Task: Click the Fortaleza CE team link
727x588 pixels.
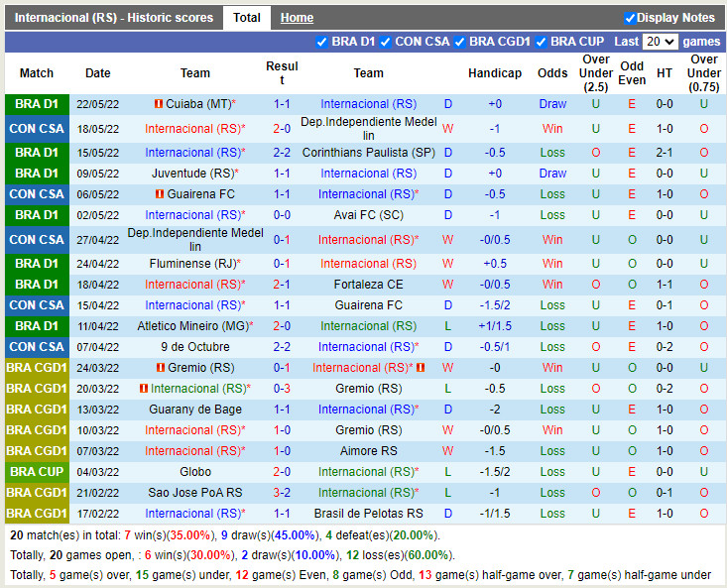Action: [368, 285]
